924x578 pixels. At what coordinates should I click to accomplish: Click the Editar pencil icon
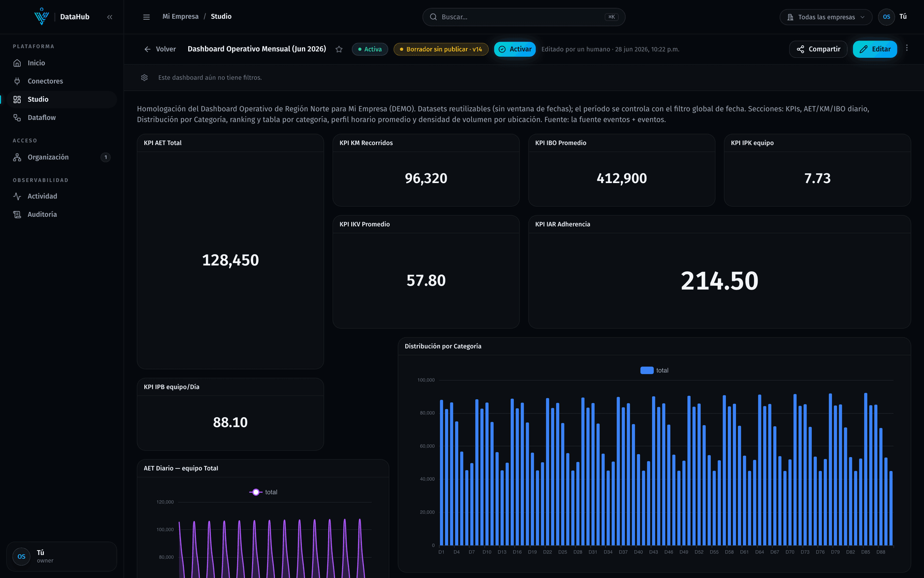[864, 49]
